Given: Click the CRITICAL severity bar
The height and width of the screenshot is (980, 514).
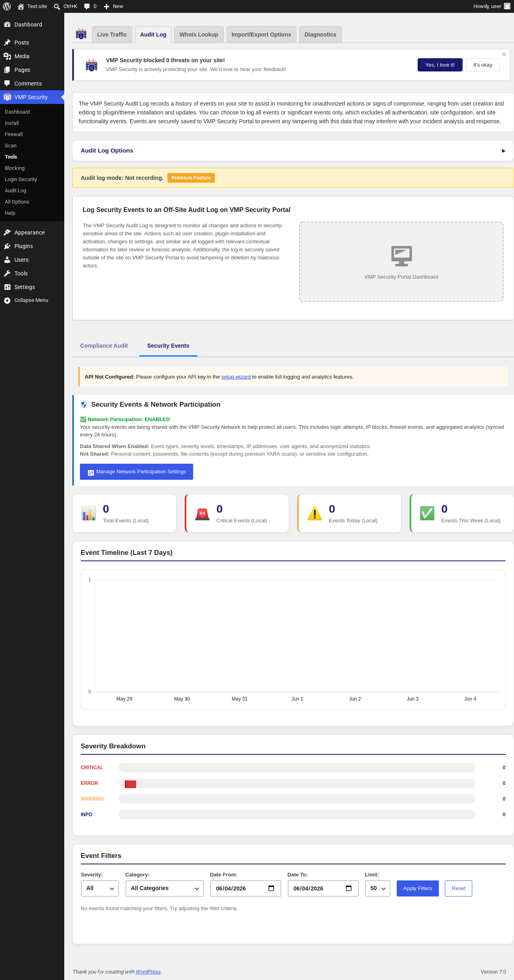Looking at the screenshot, I should point(297,768).
